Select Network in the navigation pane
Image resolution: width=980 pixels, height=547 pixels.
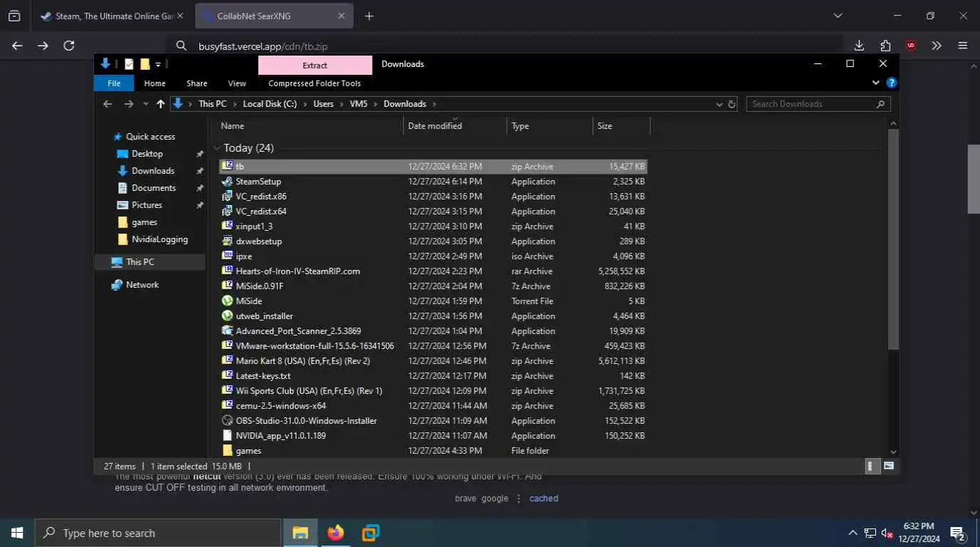coord(142,285)
